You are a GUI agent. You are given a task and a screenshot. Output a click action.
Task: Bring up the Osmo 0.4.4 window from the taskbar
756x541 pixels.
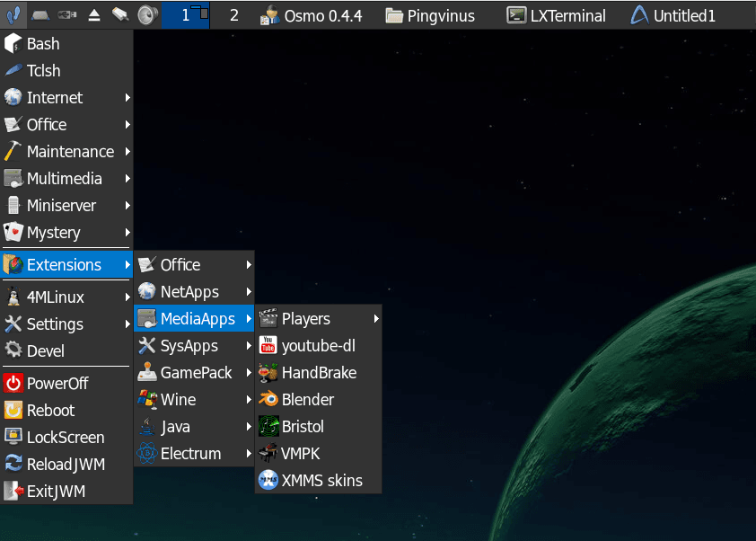point(311,15)
